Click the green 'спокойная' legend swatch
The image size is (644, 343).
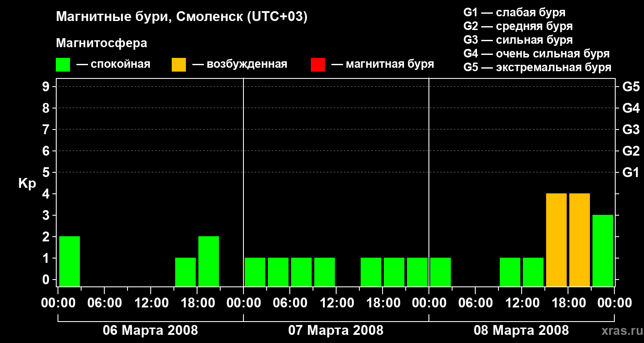63,65
